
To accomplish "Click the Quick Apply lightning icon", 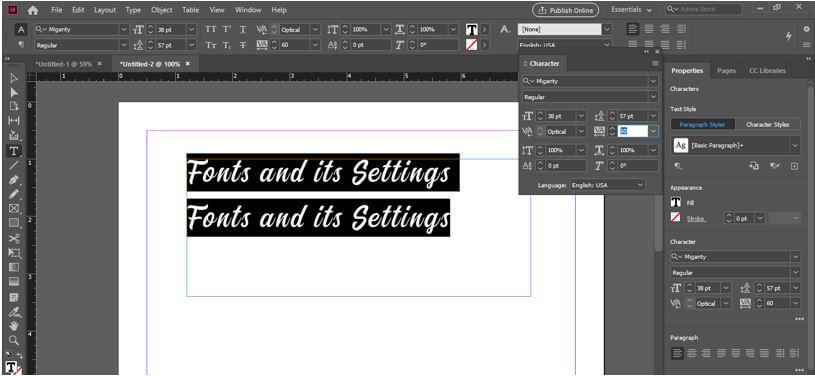I will 789,36.
